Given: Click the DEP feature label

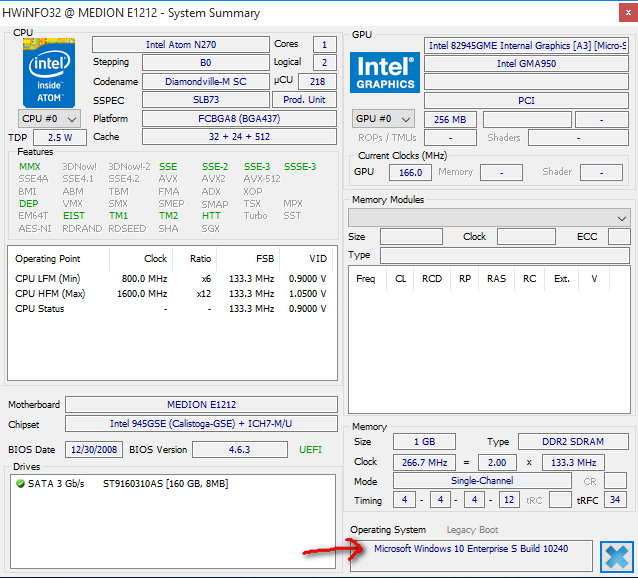Looking at the screenshot, I should [28, 203].
